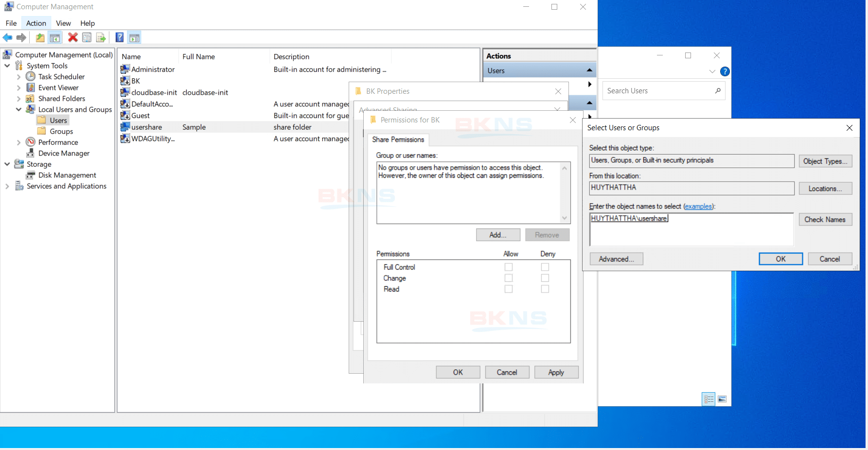This screenshot has height=450, width=868.
Task: Open the examples hyperlink
Action: (x=698, y=207)
